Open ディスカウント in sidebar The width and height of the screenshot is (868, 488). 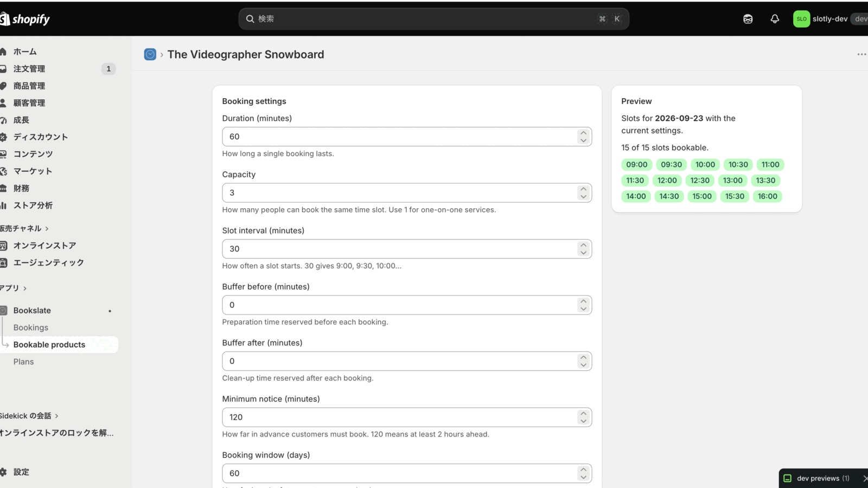41,137
